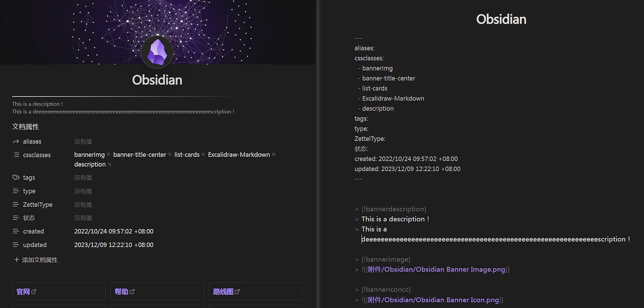Viewport: 644px width, 308px height.
Task: Click the external-link icon beside 帮助
Action: pyautogui.click(x=132, y=291)
